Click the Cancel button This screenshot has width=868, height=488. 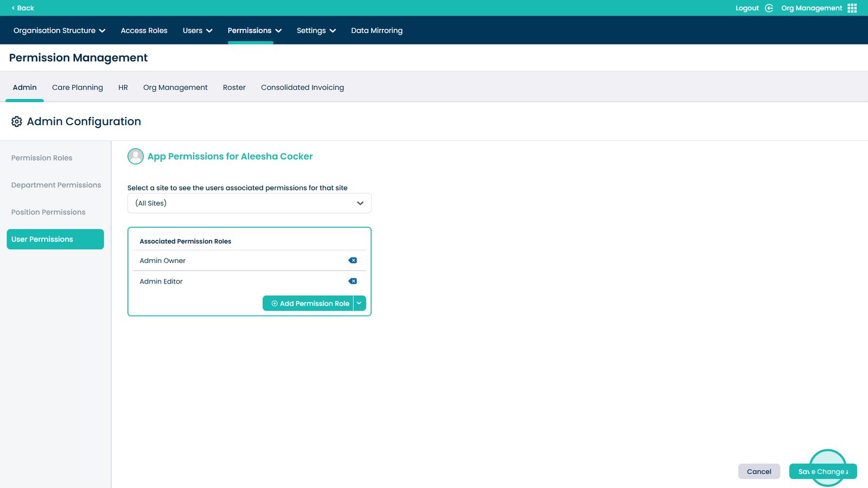[759, 471]
